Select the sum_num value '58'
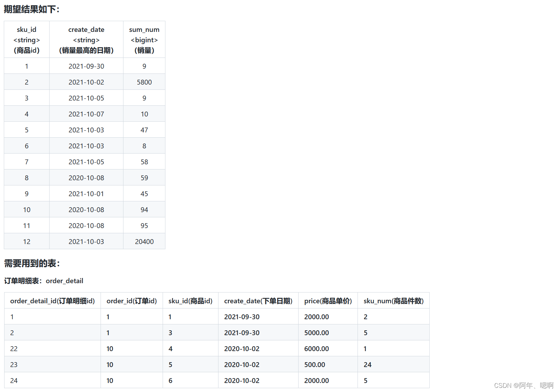559x392 pixels. 144,162
